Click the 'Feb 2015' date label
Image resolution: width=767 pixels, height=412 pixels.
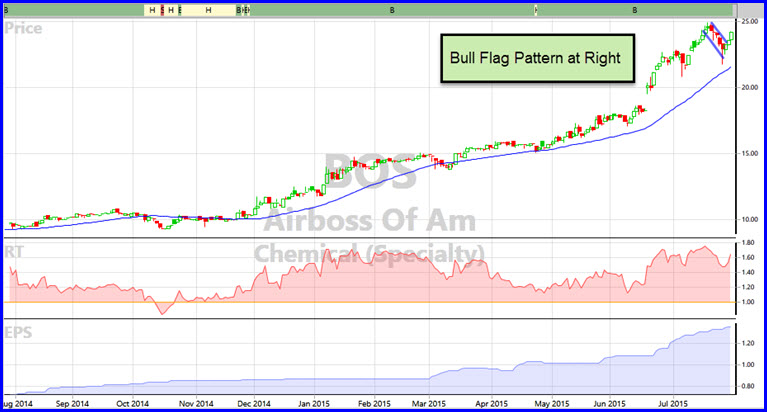[x=374, y=404]
